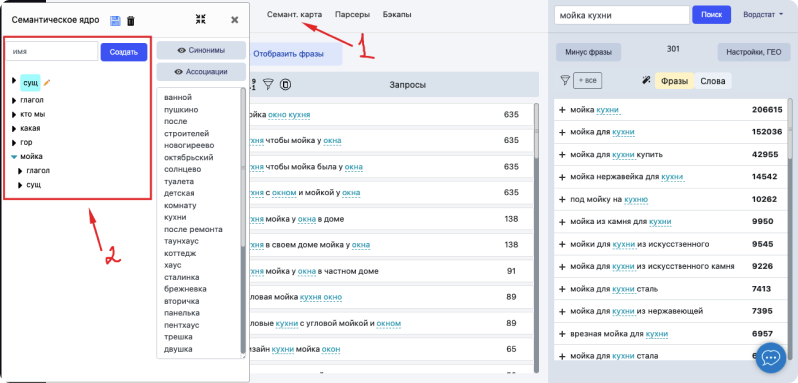Open the Вордстат dropdown
This screenshot has width=798, height=383.
(x=763, y=15)
